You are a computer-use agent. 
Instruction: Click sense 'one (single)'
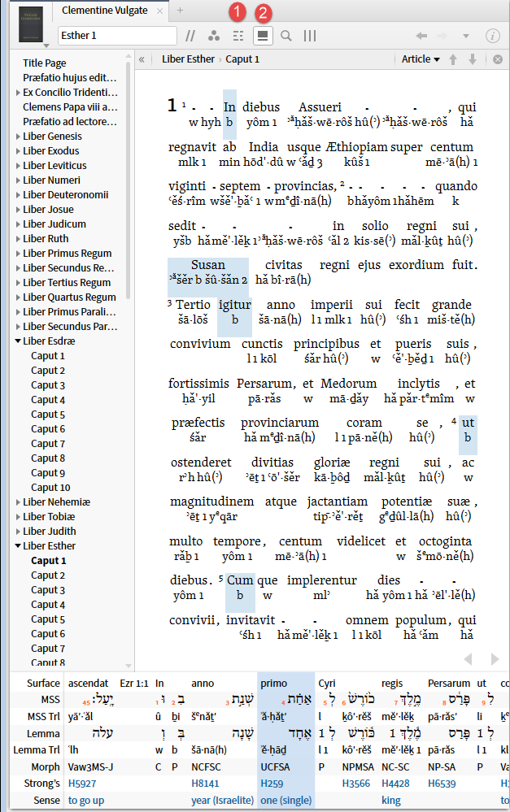[286, 801]
